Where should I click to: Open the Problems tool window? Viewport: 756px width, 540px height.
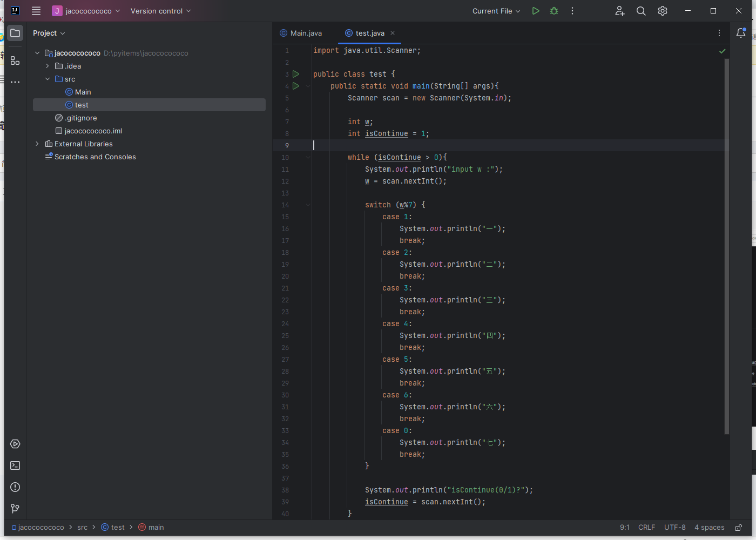click(x=15, y=487)
